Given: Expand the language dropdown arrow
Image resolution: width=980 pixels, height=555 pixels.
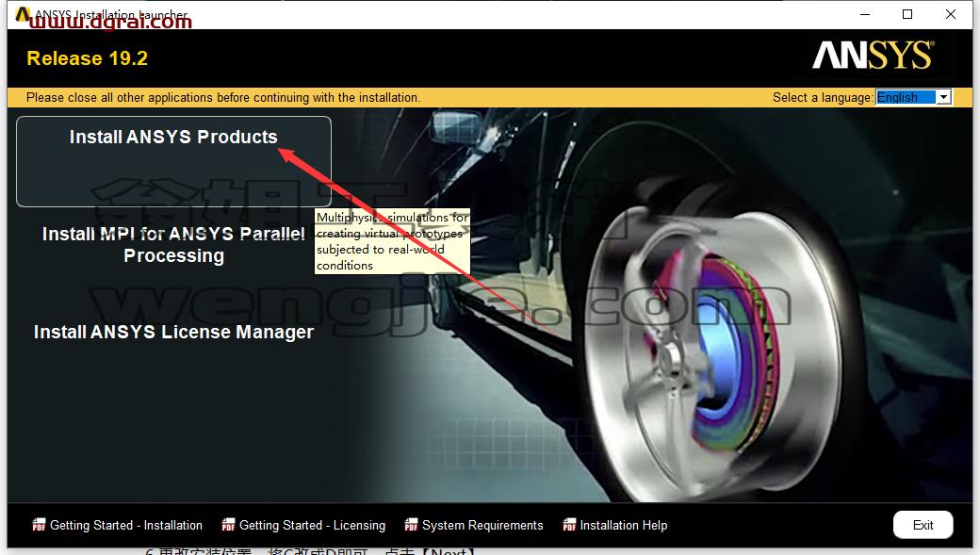Looking at the screenshot, I should tap(944, 97).
